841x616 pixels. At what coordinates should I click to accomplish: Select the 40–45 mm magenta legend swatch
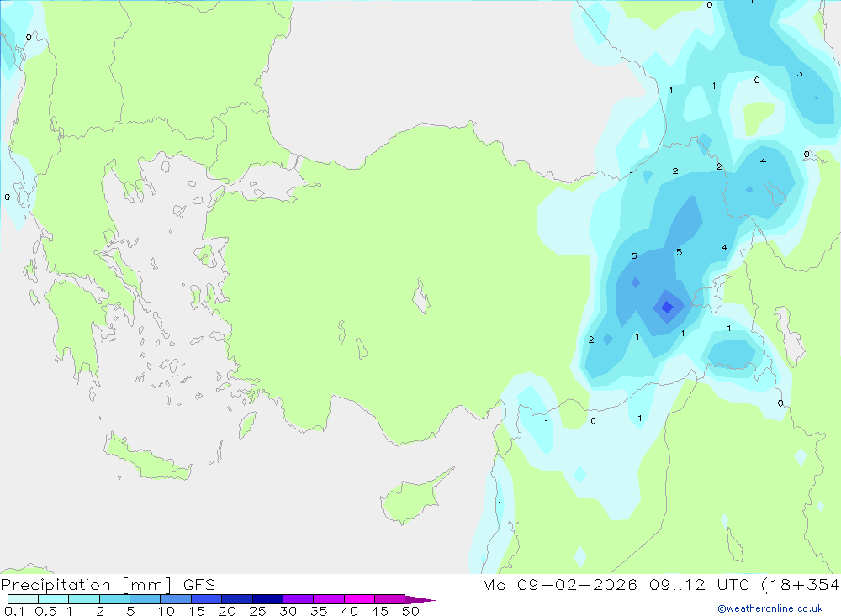(x=359, y=599)
